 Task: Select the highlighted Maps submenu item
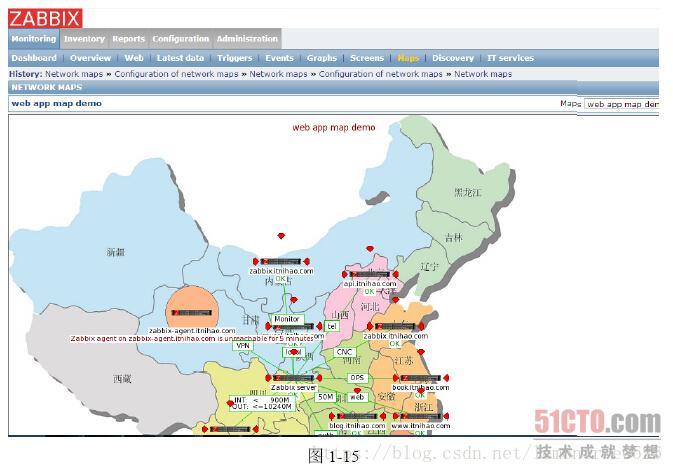(x=408, y=58)
